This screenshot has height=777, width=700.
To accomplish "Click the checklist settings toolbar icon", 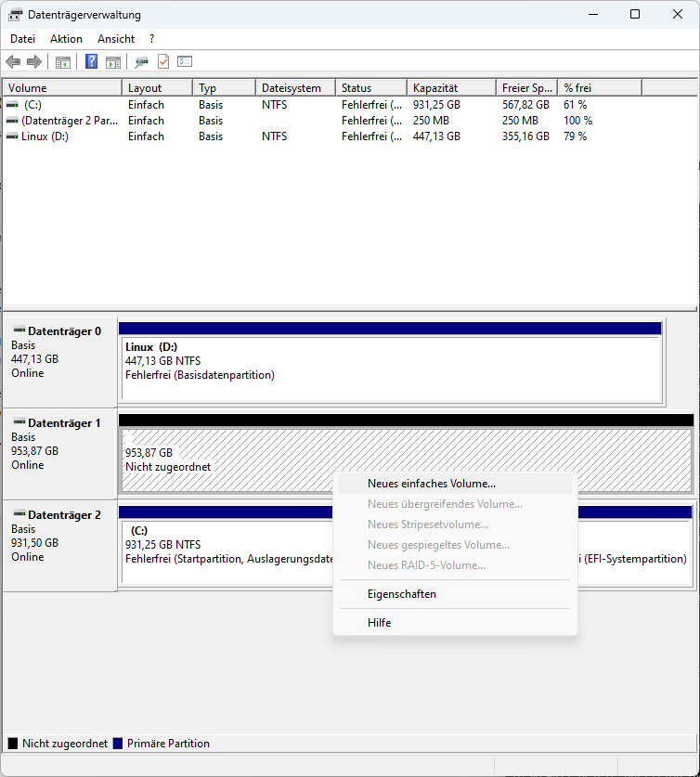I will 185,61.
